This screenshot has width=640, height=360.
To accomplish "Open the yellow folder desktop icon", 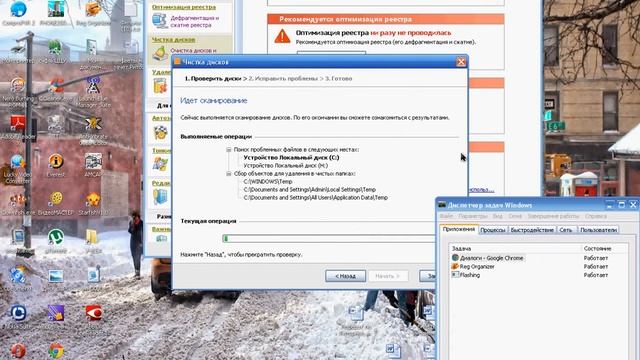I will [92, 237].
